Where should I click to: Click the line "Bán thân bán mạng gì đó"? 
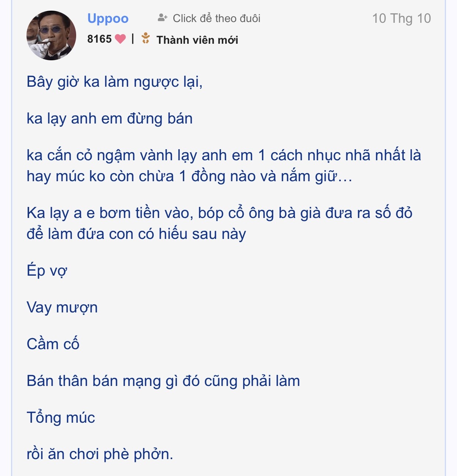[163, 381]
